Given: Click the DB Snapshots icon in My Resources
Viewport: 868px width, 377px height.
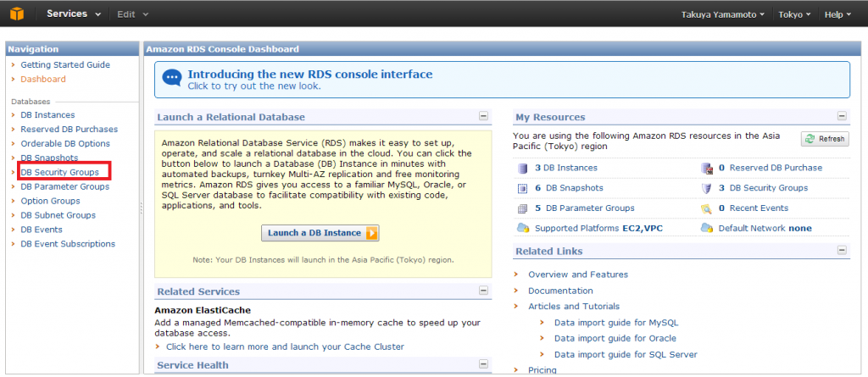Looking at the screenshot, I should pos(522,188).
